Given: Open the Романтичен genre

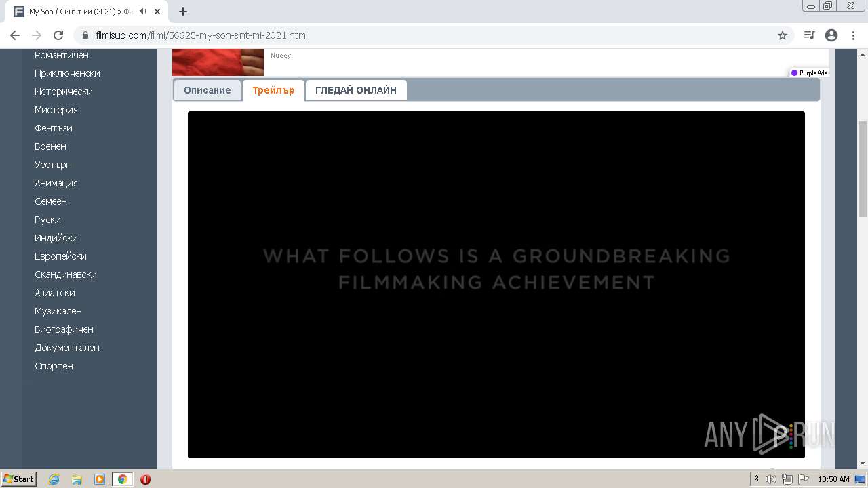Looking at the screenshot, I should click(x=62, y=55).
